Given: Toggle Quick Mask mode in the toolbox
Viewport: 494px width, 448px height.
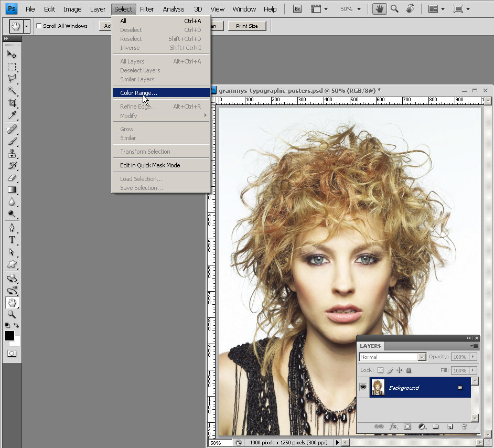Looking at the screenshot, I should point(12,353).
